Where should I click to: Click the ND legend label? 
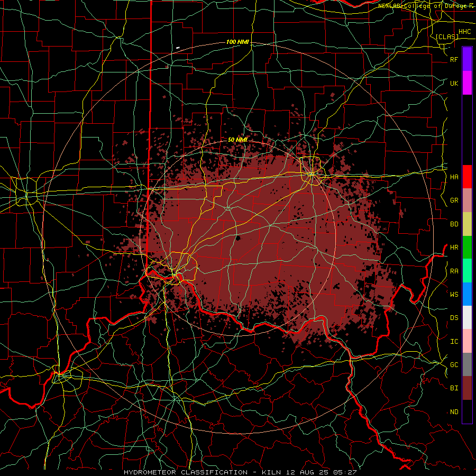(454, 412)
